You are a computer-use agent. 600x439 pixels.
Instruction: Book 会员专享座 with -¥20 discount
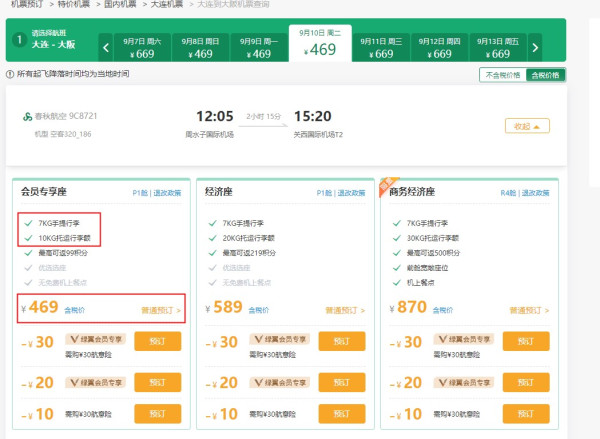pos(158,382)
